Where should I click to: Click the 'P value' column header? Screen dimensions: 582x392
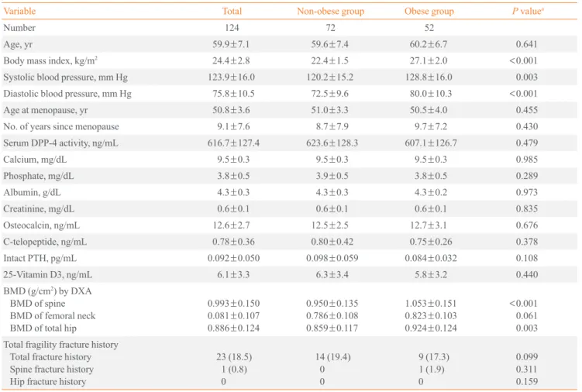(x=528, y=11)
